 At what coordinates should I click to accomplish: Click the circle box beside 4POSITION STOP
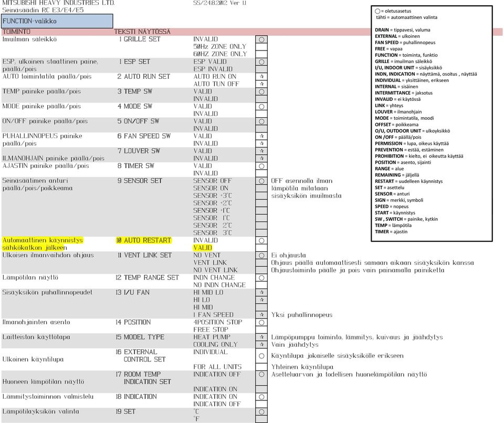261,322
